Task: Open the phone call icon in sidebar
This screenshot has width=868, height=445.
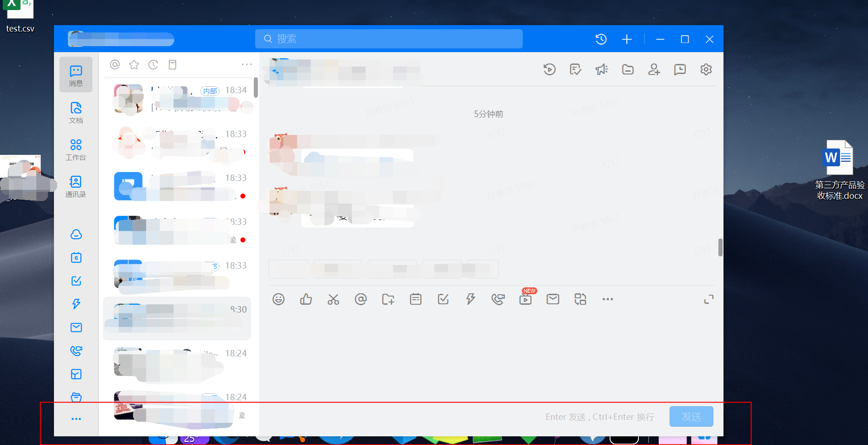Action: (76, 351)
